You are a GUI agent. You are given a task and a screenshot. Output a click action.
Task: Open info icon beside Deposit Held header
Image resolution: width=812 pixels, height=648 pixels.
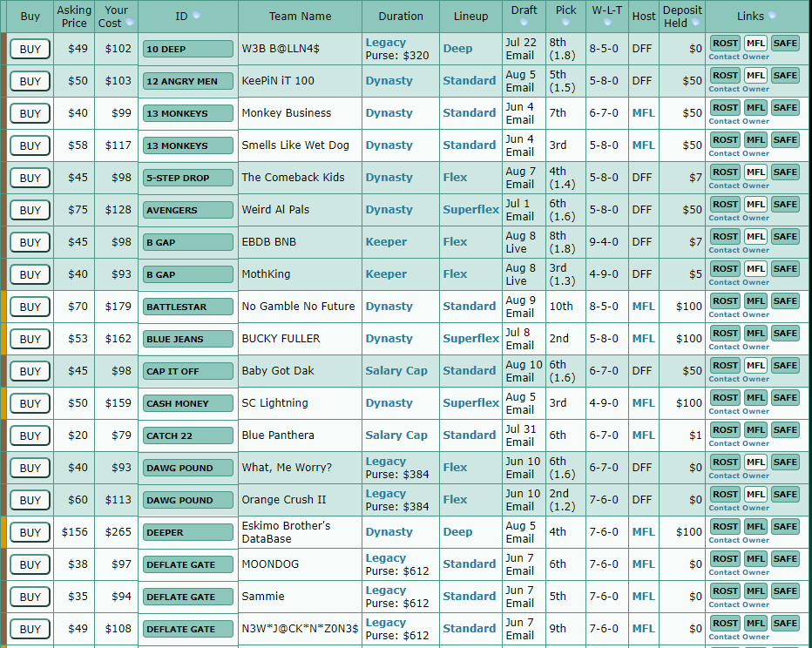click(696, 24)
